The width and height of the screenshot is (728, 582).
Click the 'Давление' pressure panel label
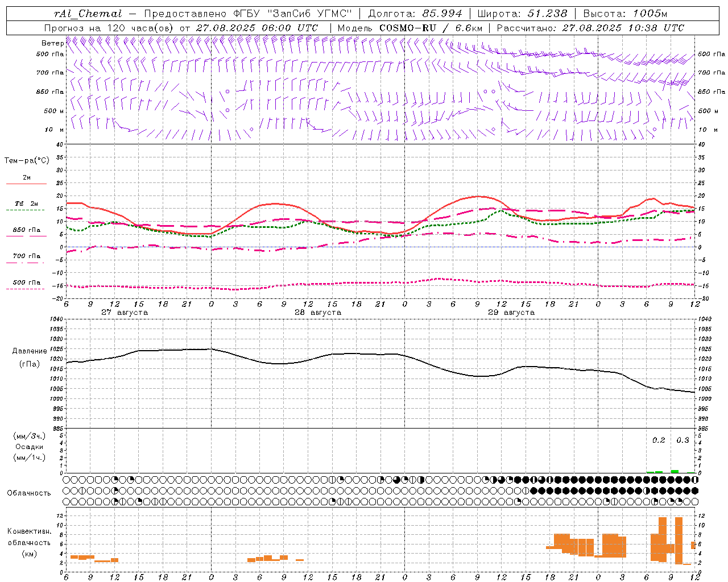[30, 351]
